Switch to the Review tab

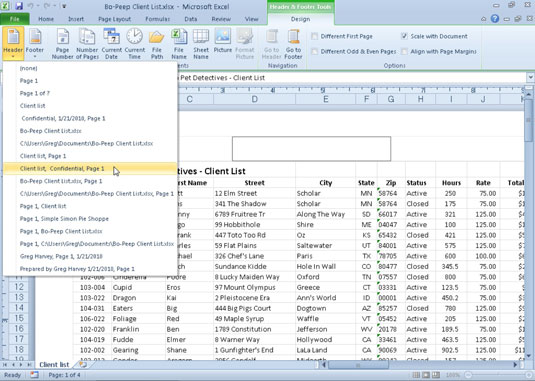221,19
